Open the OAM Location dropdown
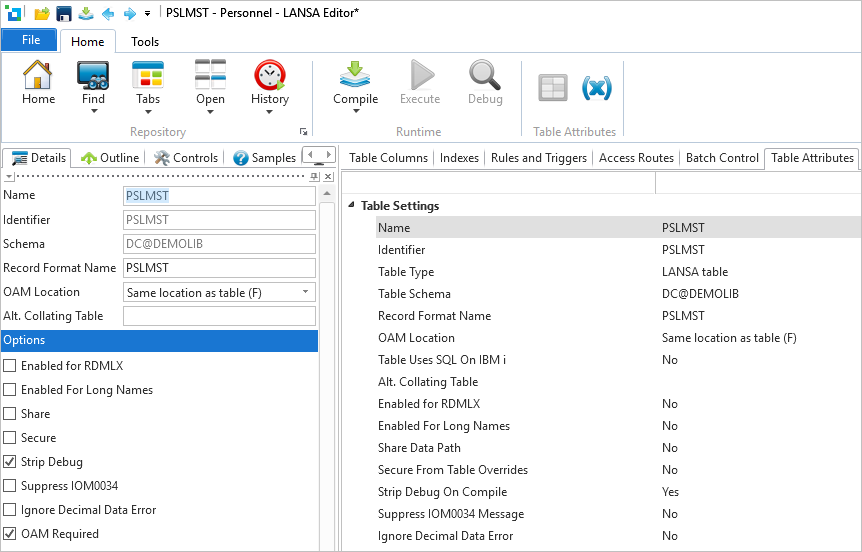Image resolution: width=862 pixels, height=552 pixels. tap(305, 292)
